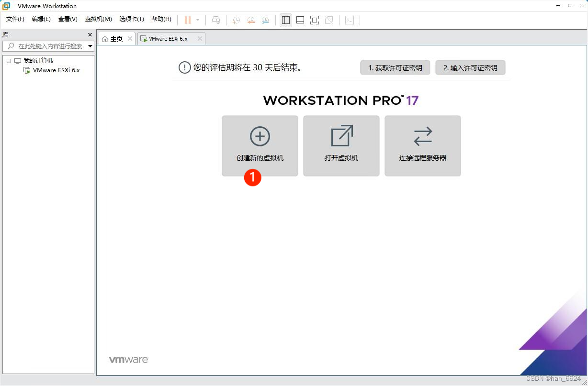Close the 库 library panel

(x=90, y=35)
